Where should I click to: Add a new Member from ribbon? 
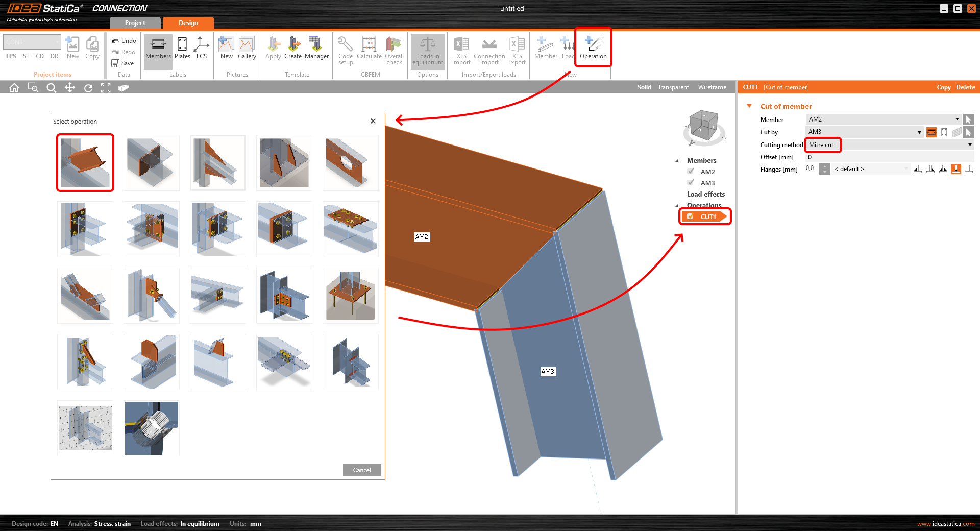[546, 47]
